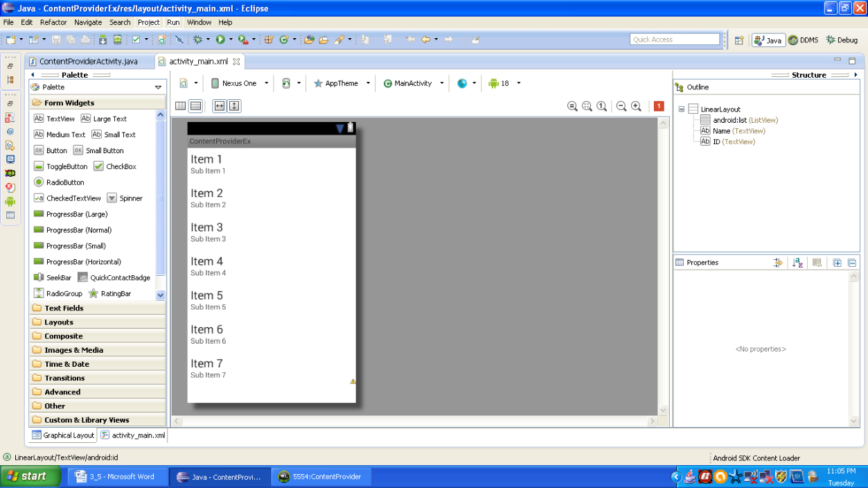Open the Nexus One device dropdown

[240, 83]
